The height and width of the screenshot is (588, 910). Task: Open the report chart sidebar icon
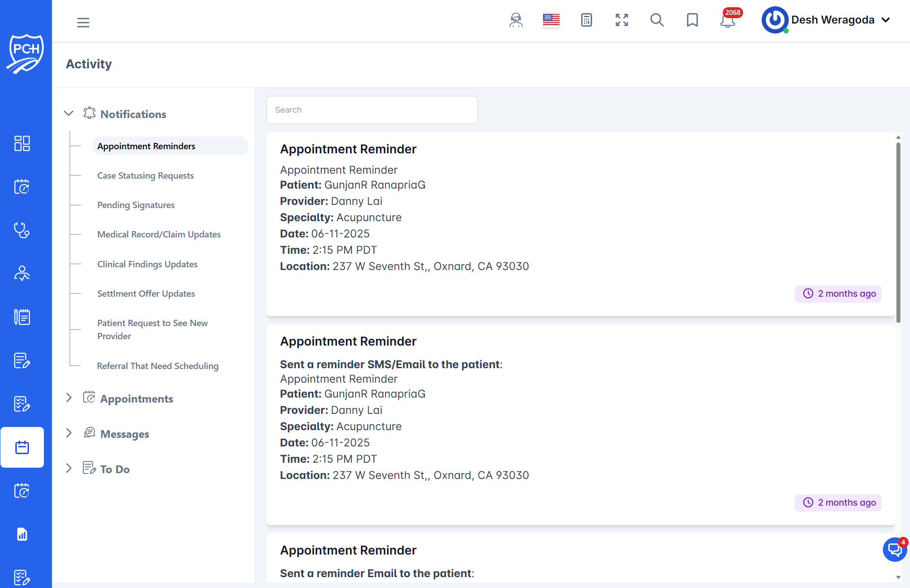point(22,534)
